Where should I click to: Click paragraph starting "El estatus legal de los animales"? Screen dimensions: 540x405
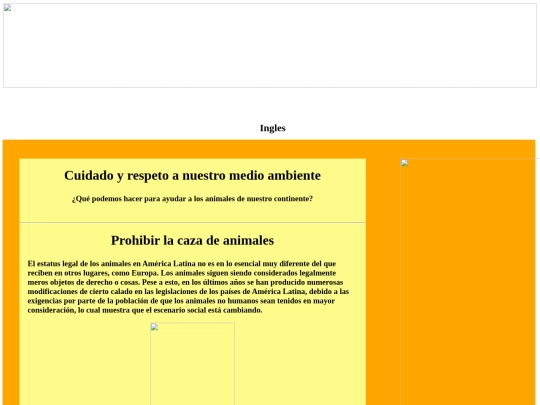(189, 287)
